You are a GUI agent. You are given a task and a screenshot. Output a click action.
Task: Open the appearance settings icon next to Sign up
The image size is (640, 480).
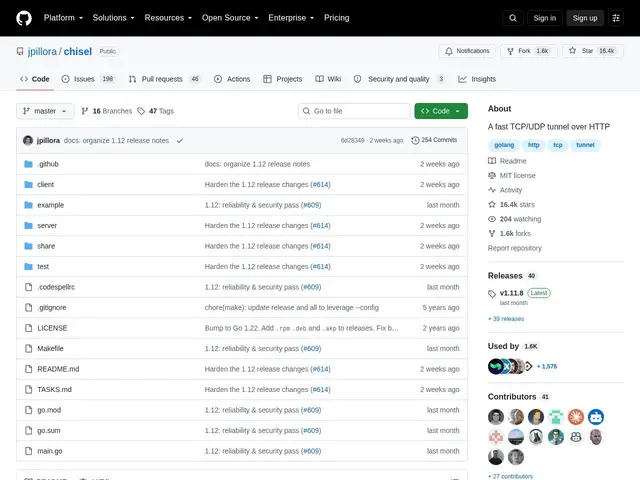(616, 18)
